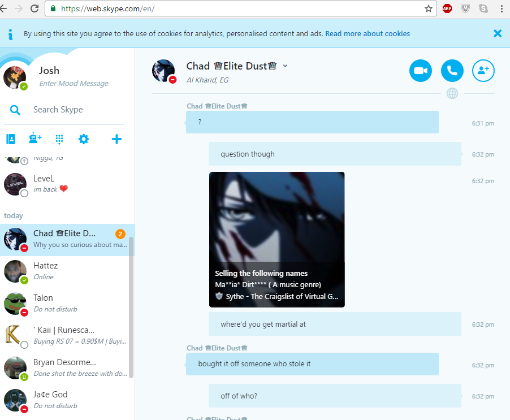Open the LeveL conversation
510x420 pixels.
click(x=67, y=184)
